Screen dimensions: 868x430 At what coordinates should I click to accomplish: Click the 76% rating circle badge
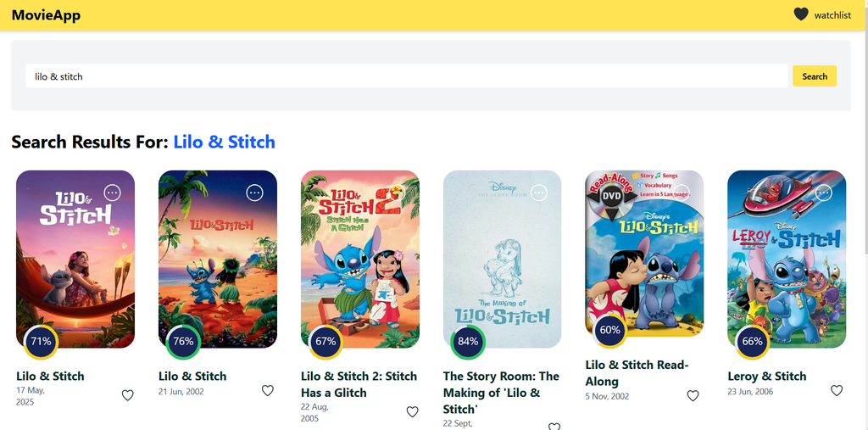pyautogui.click(x=183, y=342)
